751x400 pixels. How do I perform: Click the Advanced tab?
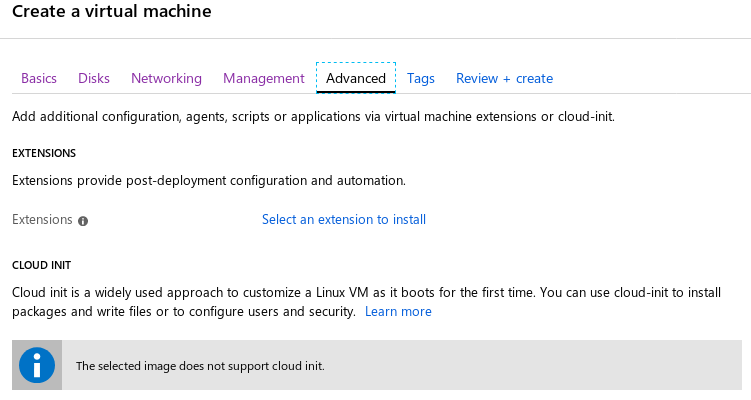356,78
